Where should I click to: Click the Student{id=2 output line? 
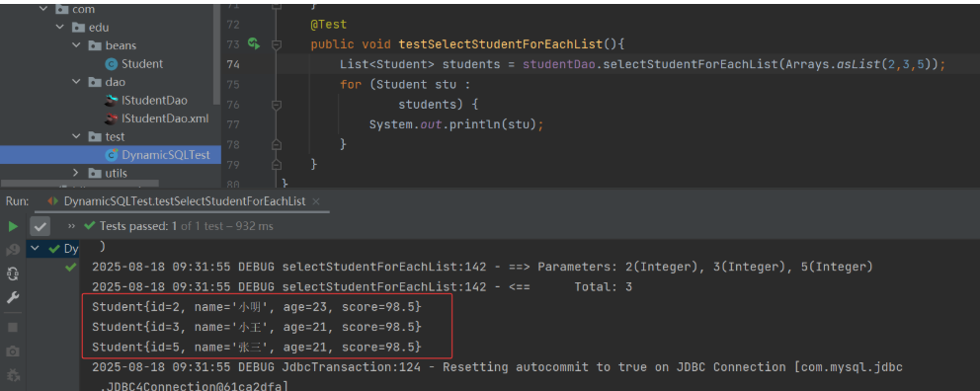pyautogui.click(x=256, y=307)
